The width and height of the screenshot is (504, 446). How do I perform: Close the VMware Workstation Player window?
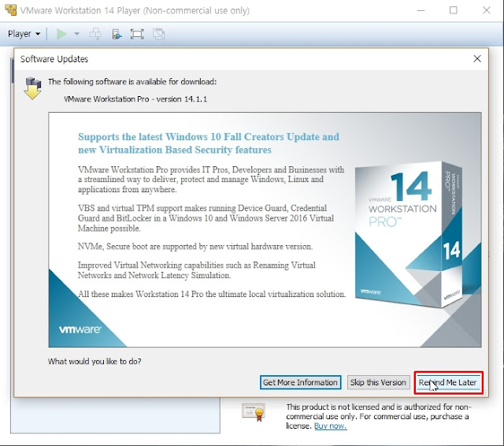[487, 10]
